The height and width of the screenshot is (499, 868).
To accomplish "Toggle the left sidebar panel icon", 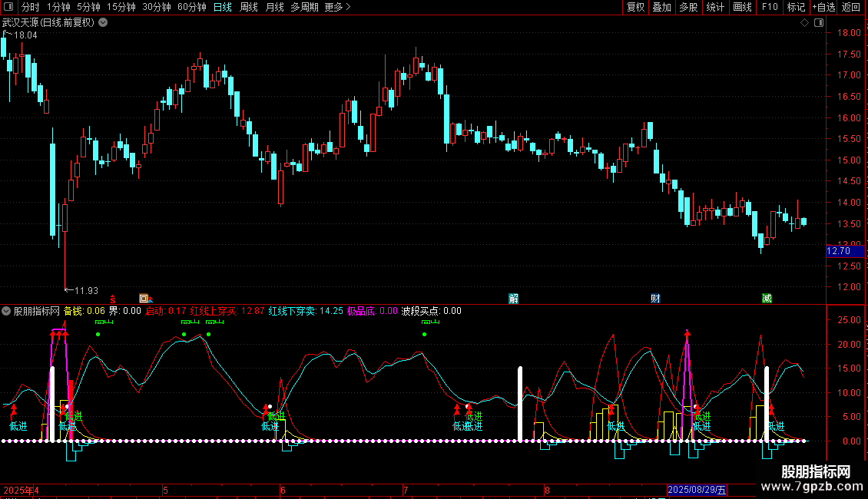I will [x=8, y=7].
